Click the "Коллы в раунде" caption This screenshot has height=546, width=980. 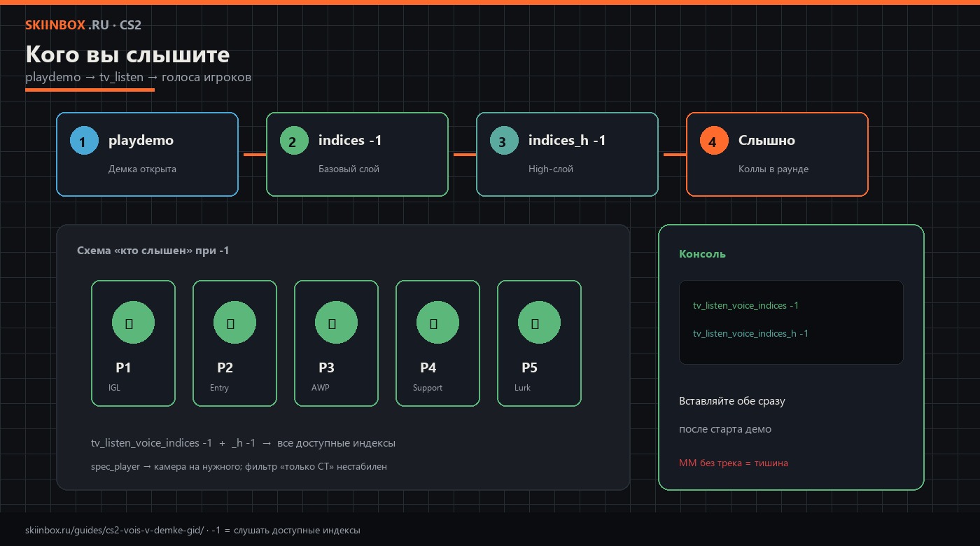click(773, 169)
